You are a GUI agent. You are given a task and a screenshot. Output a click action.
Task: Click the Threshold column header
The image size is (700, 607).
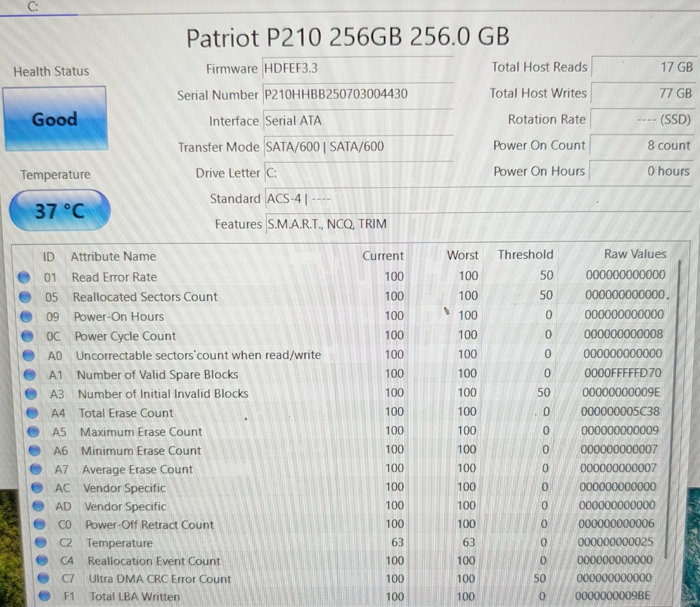(525, 255)
